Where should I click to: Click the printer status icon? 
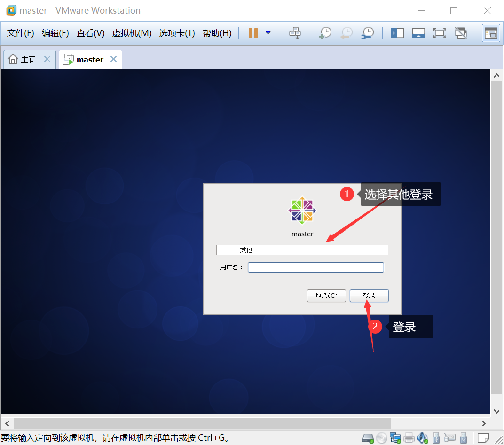(x=409, y=438)
